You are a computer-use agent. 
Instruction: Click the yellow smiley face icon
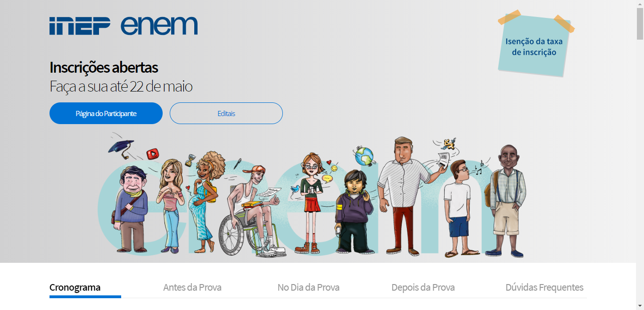pos(334,168)
